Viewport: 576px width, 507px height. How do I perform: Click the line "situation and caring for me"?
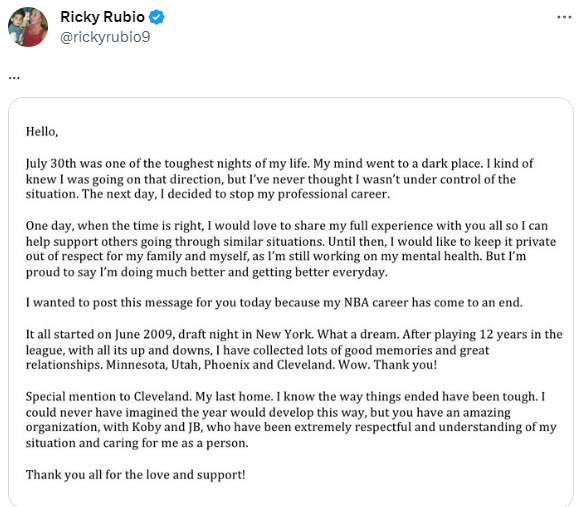click(x=137, y=443)
